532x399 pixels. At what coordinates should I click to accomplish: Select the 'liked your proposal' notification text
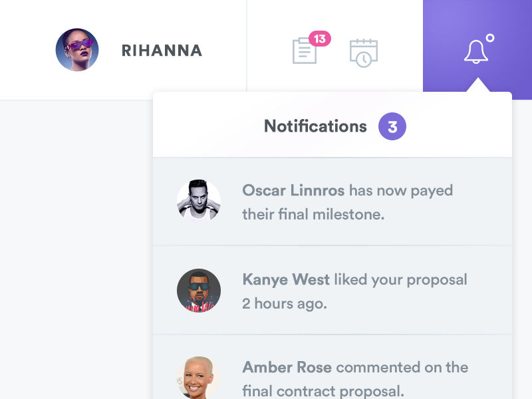click(x=400, y=279)
